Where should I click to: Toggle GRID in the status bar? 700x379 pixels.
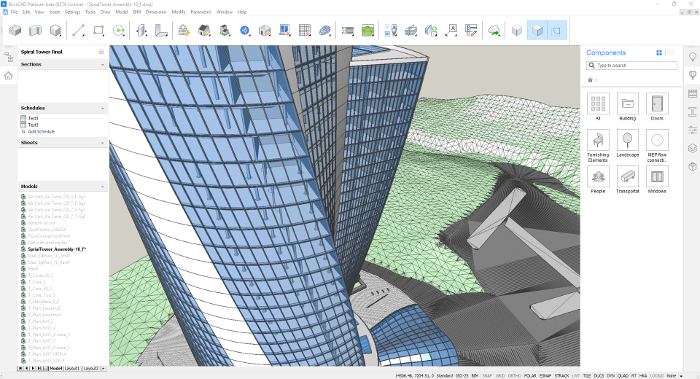point(500,376)
